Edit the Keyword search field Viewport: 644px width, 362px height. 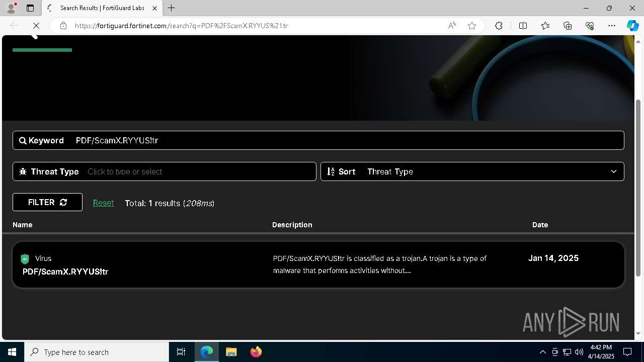click(x=318, y=140)
